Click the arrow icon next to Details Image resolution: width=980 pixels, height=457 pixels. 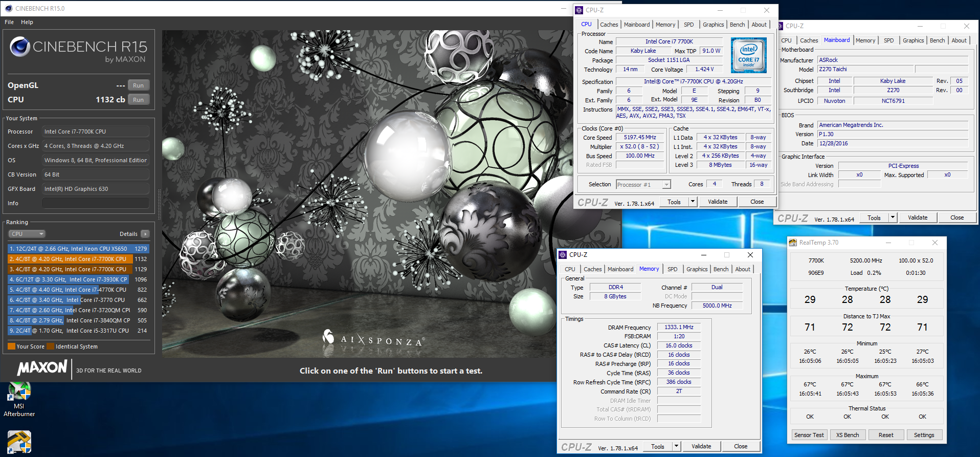pos(145,234)
